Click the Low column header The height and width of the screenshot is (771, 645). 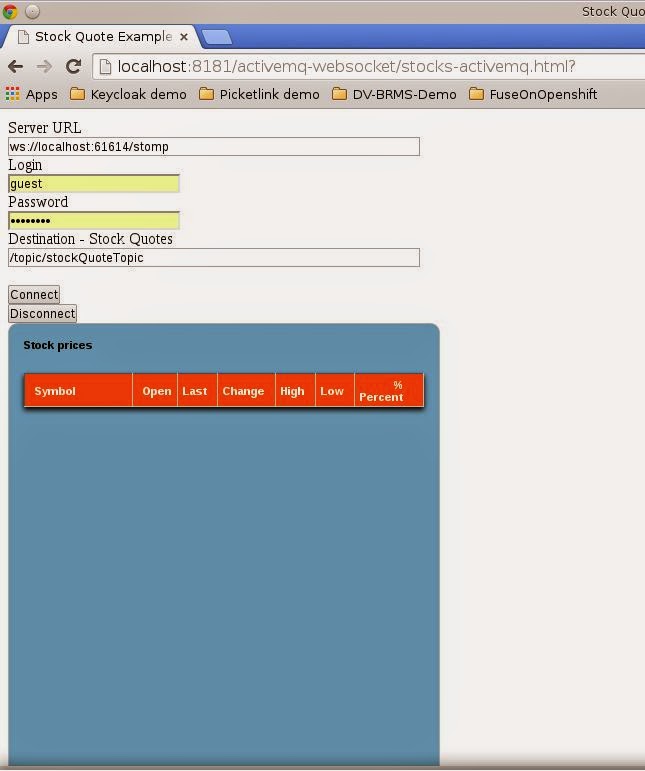coord(335,391)
